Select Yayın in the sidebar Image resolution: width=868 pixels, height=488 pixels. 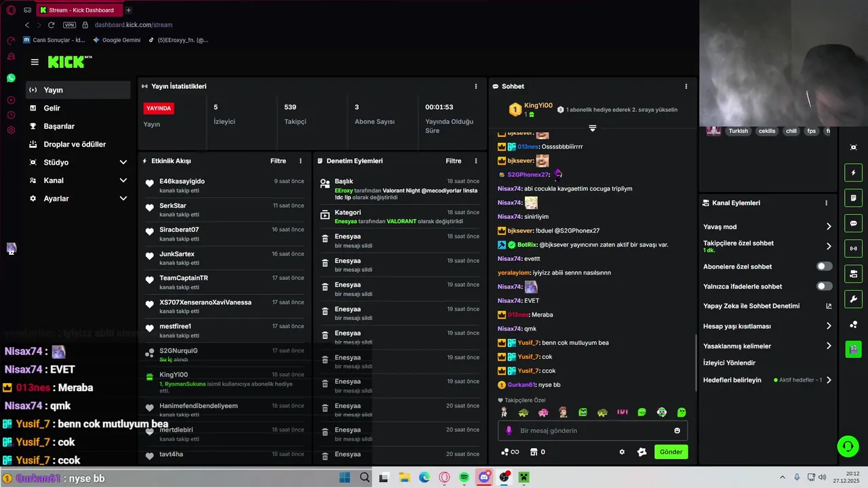tap(78, 90)
